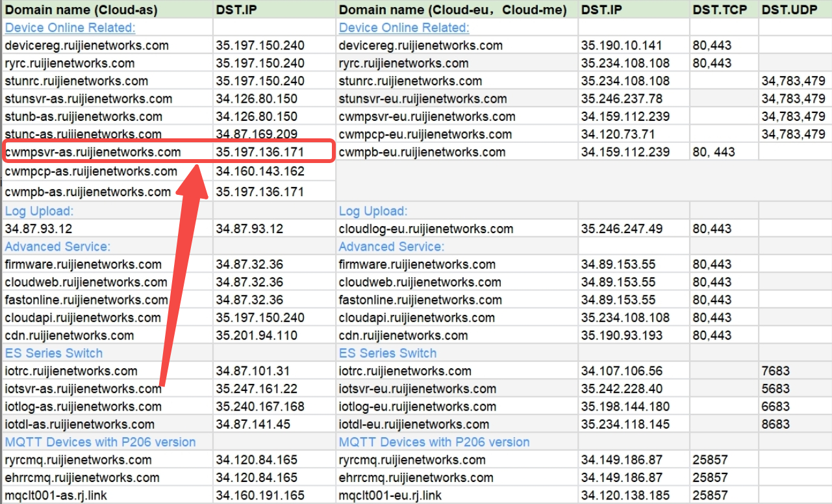Select the 'Domain name (Cloud-eu, Cloud-me)' header cell
This screenshot has height=504, width=832.
click(x=457, y=10)
